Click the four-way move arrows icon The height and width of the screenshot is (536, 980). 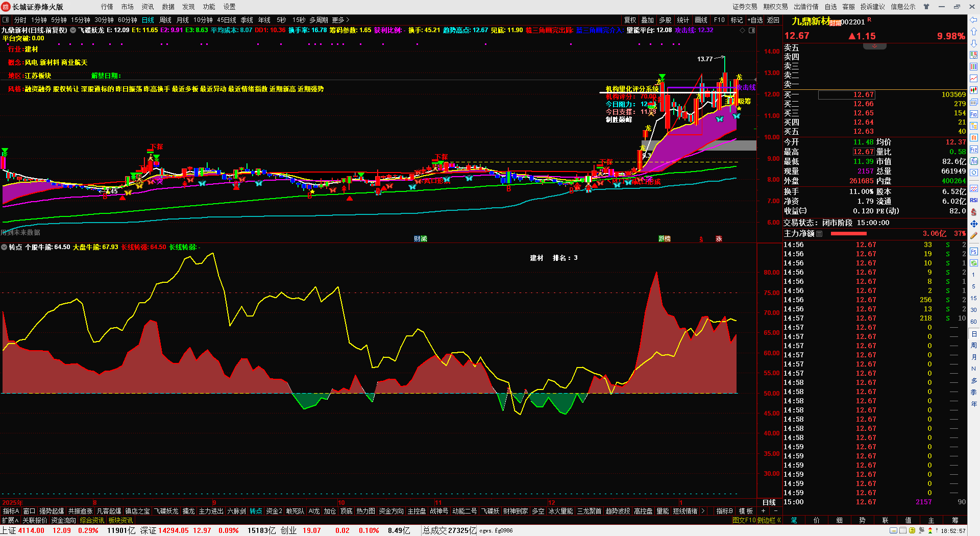click(x=974, y=224)
